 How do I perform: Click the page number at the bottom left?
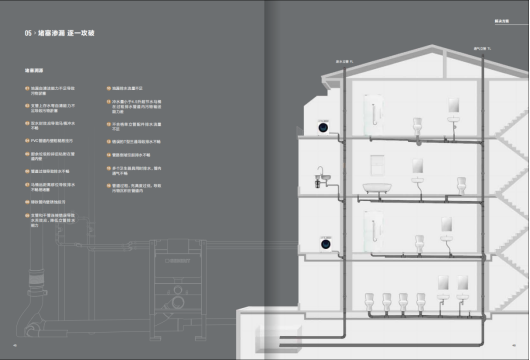click(x=15, y=345)
